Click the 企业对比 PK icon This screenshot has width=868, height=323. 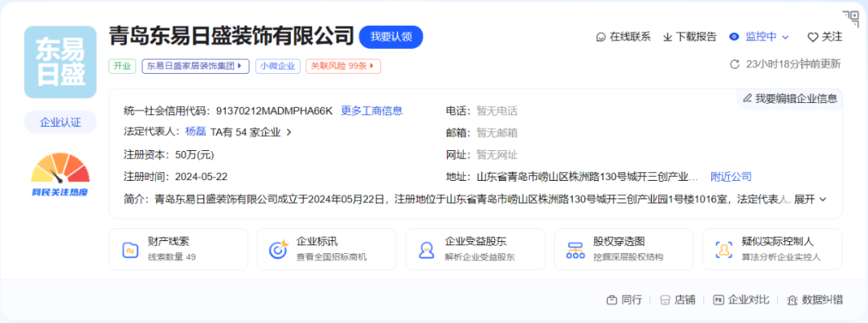[x=719, y=300]
